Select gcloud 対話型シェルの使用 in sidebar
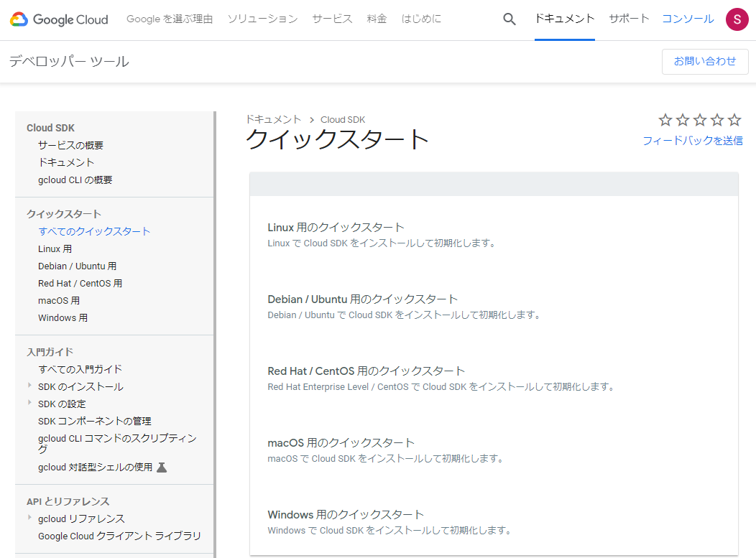The height and width of the screenshot is (558, 756). pyautogui.click(x=95, y=467)
